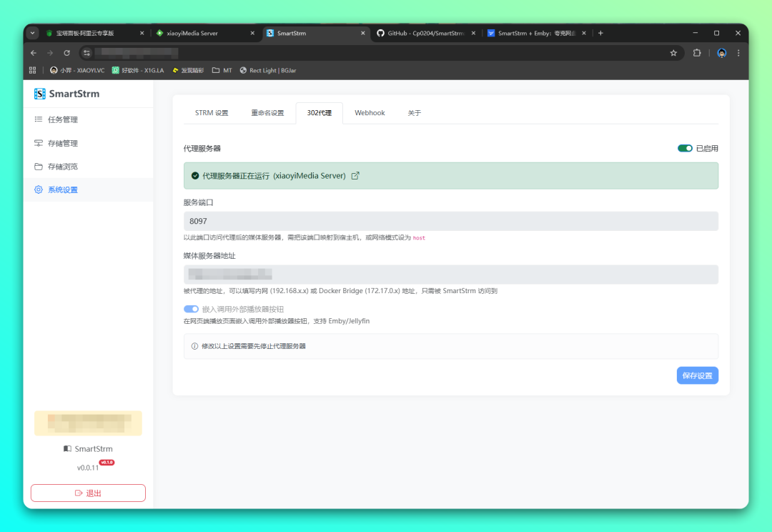Toggle 嵌入调用外部播放器按钮 switch
772x532 pixels.
pyautogui.click(x=191, y=309)
